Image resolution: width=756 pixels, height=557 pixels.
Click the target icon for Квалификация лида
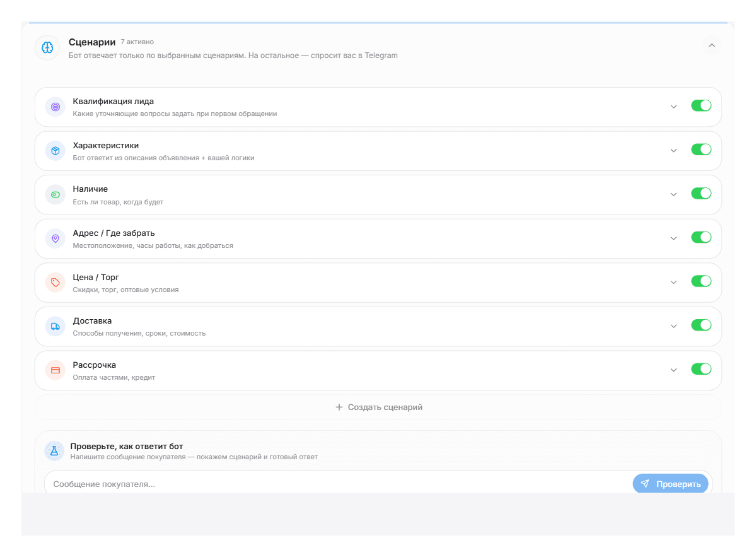pos(55,107)
